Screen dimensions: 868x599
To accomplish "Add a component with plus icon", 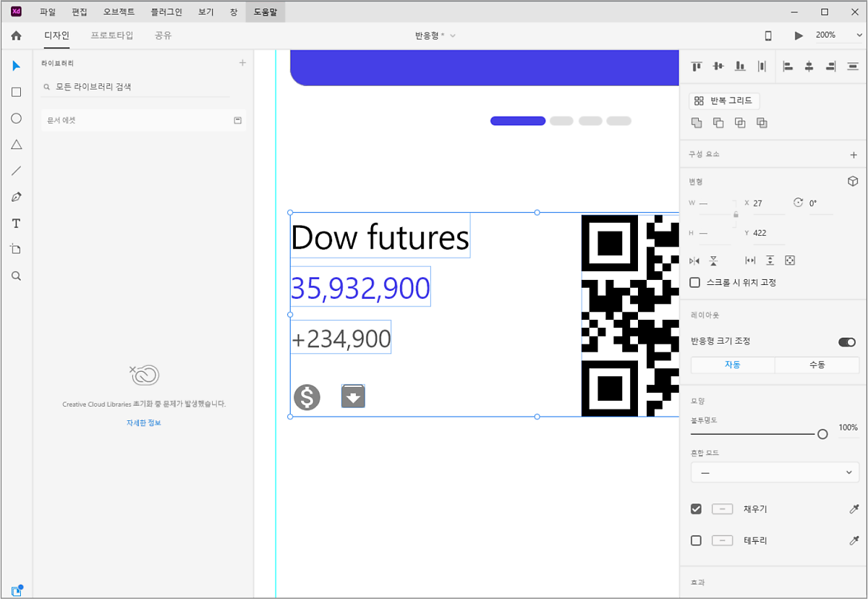I will click(854, 155).
